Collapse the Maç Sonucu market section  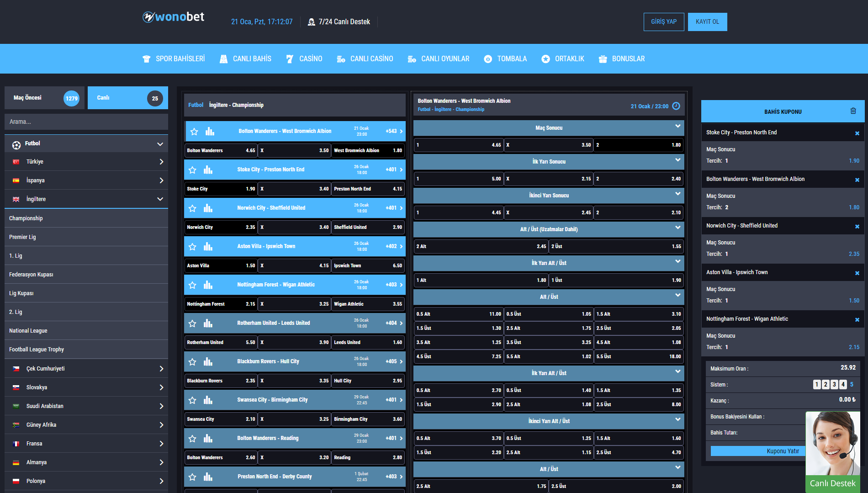[677, 127]
